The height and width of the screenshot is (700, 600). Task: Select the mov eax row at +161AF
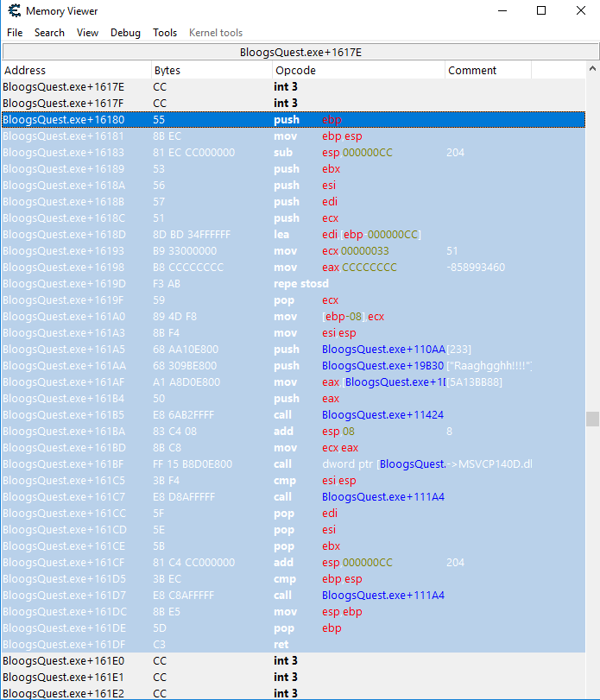tap(294, 382)
